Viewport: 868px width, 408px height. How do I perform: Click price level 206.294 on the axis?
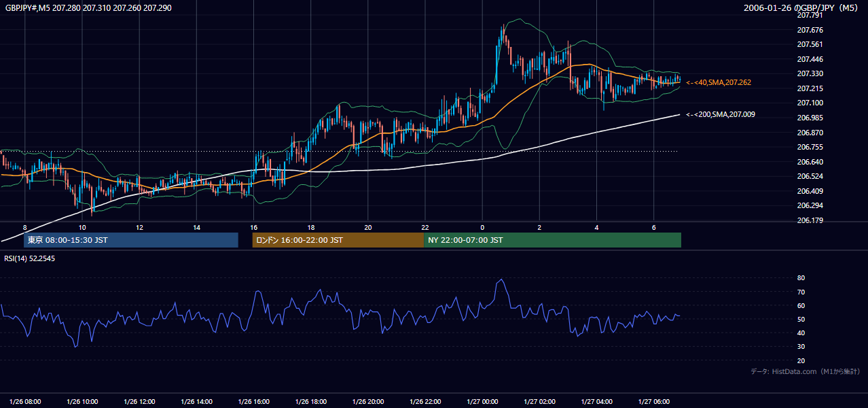810,205
